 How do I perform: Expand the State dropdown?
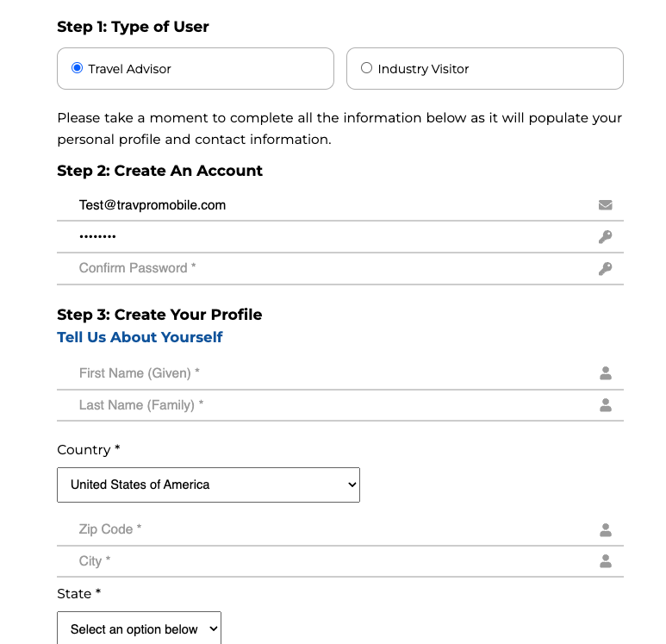(x=139, y=629)
